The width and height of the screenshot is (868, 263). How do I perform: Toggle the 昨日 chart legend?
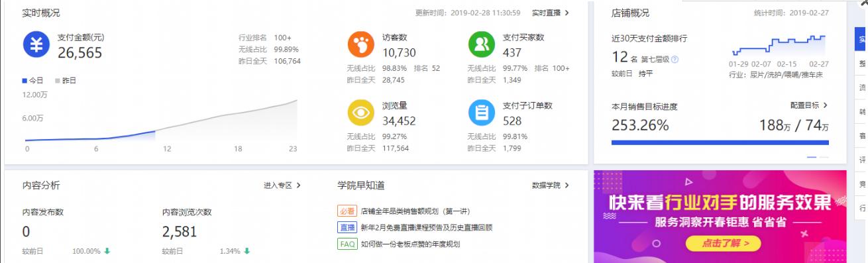pyautogui.click(x=66, y=80)
